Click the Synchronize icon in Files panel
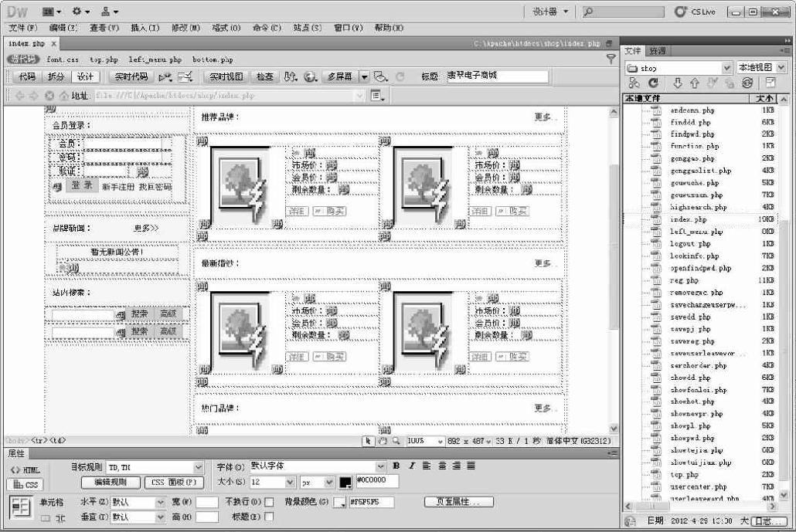This screenshot has width=796, height=532. pos(747,83)
